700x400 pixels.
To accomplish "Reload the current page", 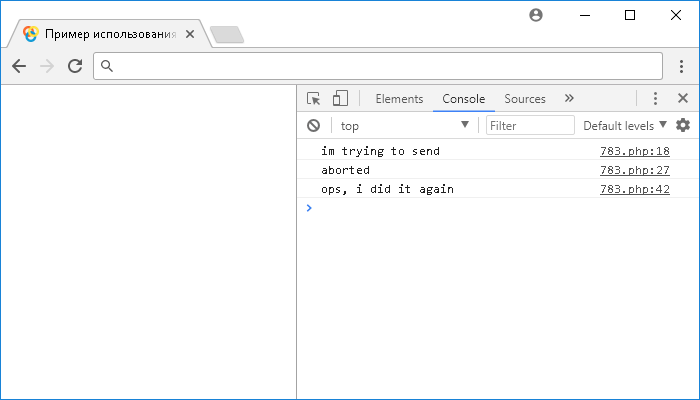I will point(75,66).
